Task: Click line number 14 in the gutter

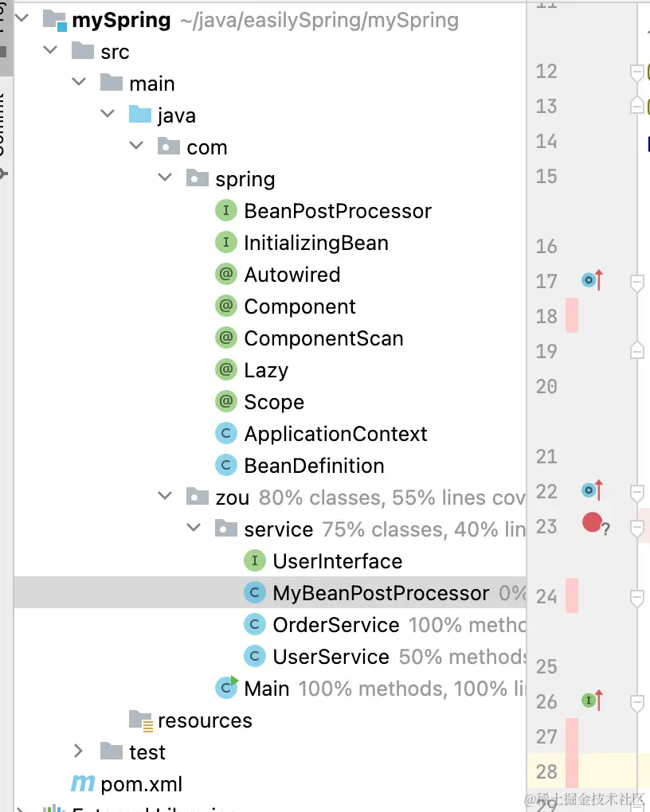Action: pos(546,142)
